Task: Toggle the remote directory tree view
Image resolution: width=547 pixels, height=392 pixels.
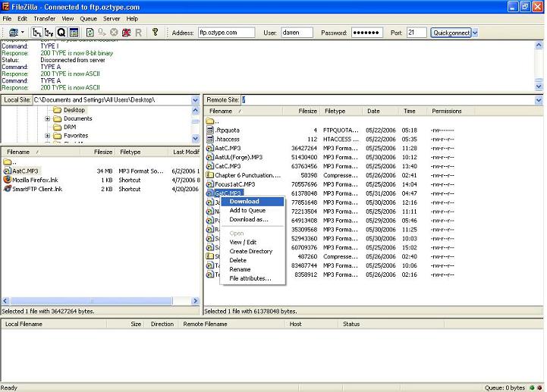Action: (x=49, y=33)
